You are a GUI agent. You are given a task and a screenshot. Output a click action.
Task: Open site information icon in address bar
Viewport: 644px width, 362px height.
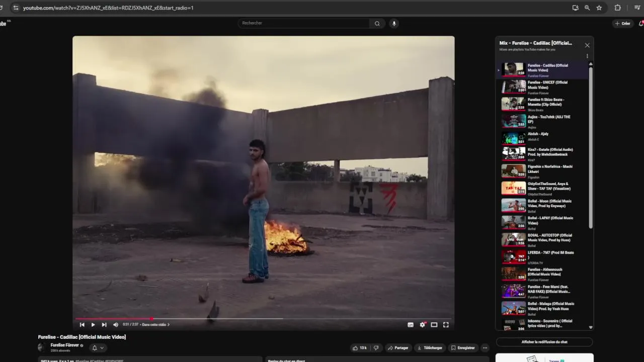(16, 8)
